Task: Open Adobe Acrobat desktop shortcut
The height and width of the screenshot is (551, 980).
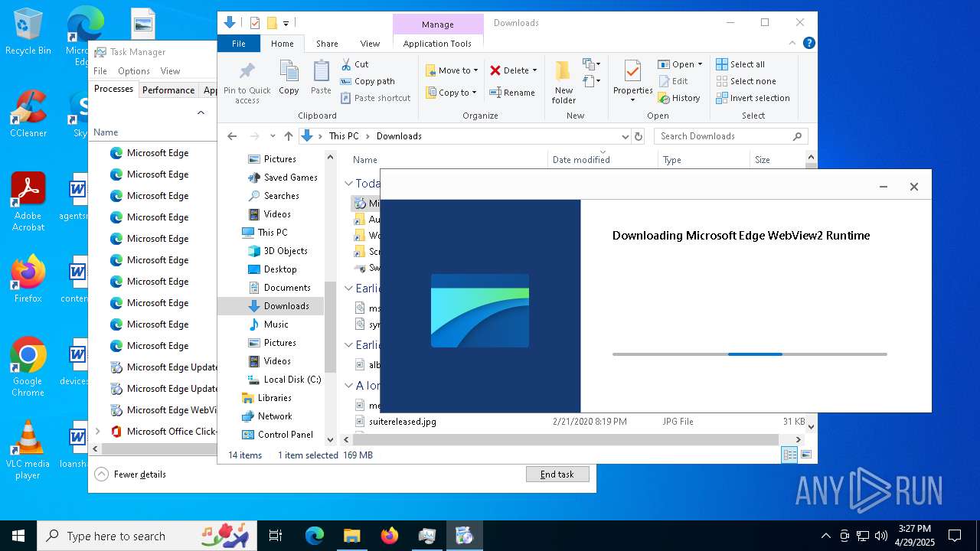Action: [28, 201]
